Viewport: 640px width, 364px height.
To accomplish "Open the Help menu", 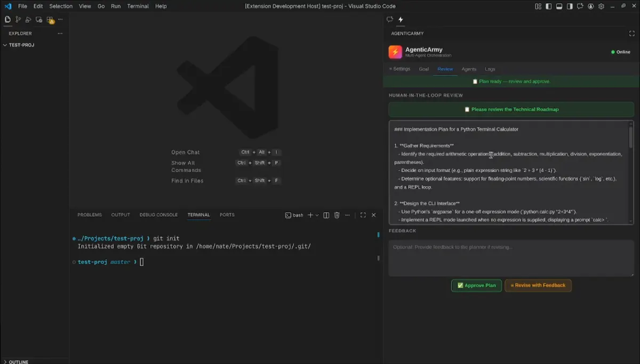I will click(161, 6).
